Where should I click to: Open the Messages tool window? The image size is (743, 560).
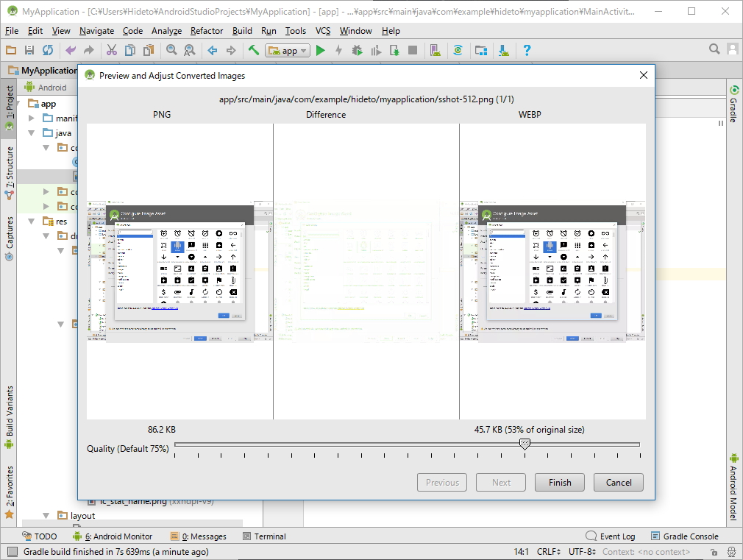coord(199,536)
